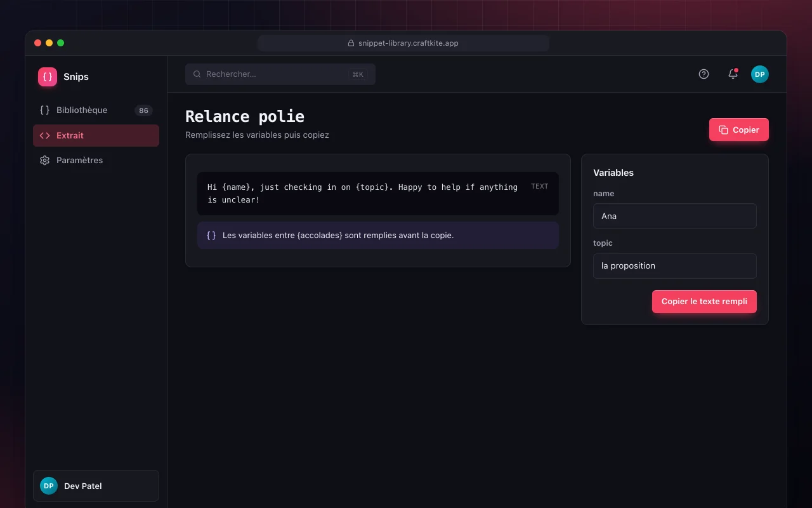Image resolution: width=812 pixels, height=508 pixels.
Task: Click the Relance polie heading
Action: 245,116
